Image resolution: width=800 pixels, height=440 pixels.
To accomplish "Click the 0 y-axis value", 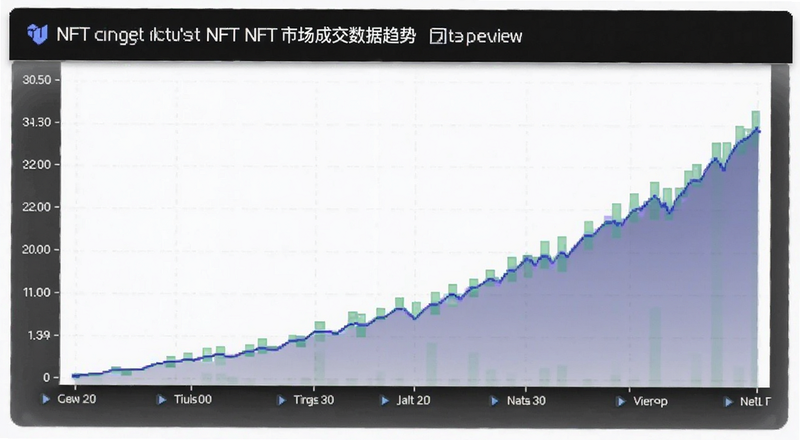I will click(x=47, y=378).
